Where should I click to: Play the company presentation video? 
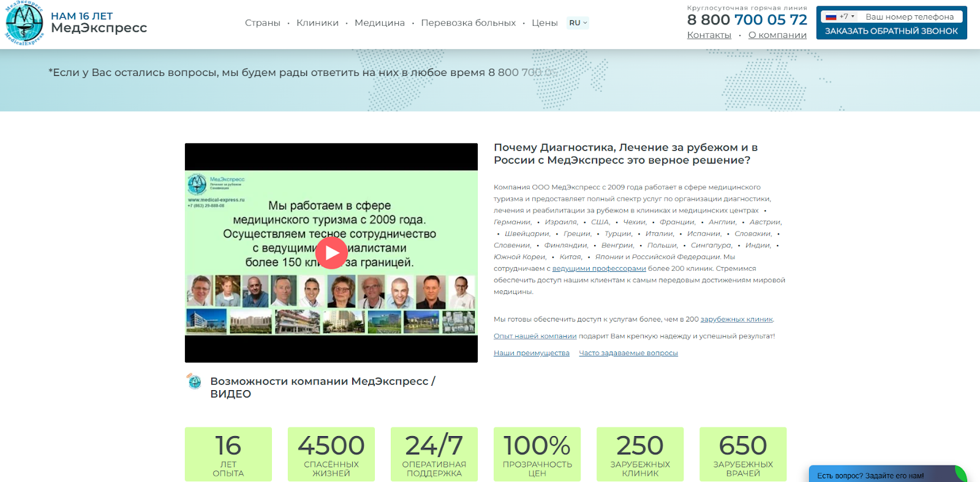(331, 252)
